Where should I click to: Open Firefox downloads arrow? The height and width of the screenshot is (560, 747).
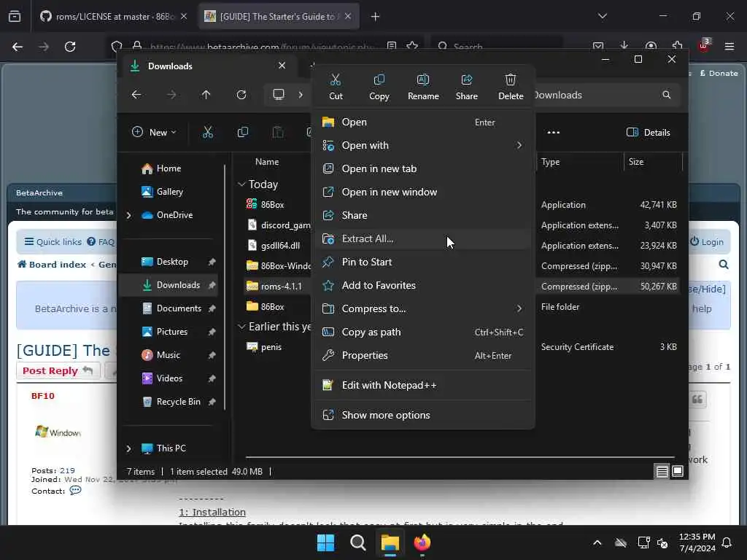624,47
